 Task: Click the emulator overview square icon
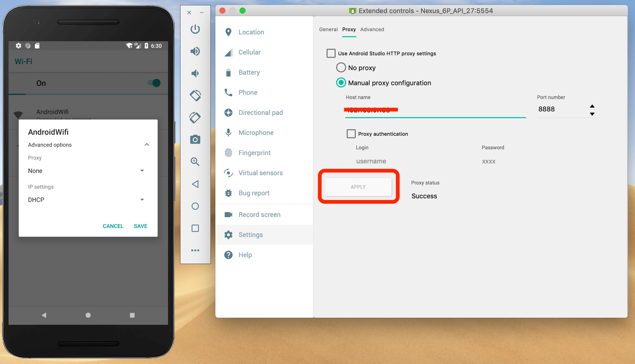click(195, 228)
